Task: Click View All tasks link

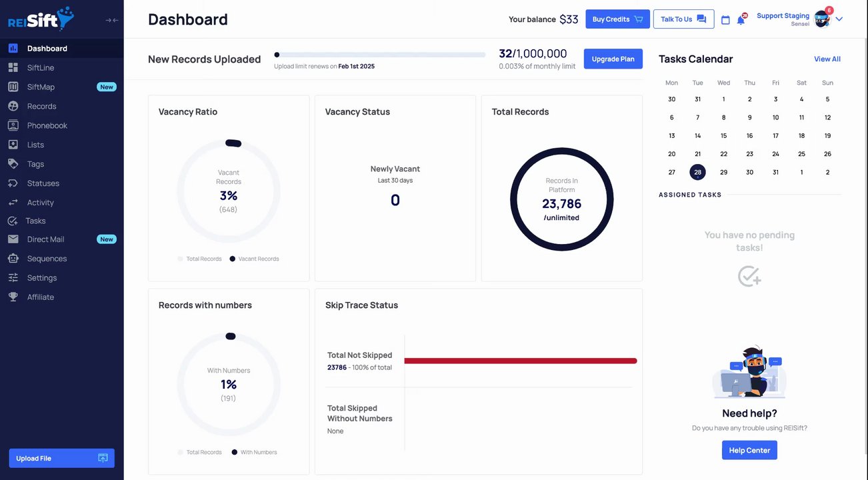Action: click(x=827, y=59)
